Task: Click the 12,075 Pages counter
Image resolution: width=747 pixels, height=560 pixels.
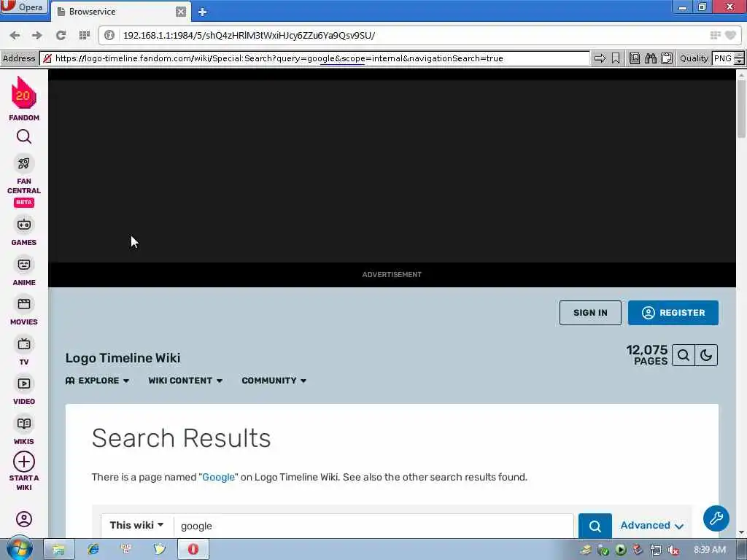Action: [646, 355]
